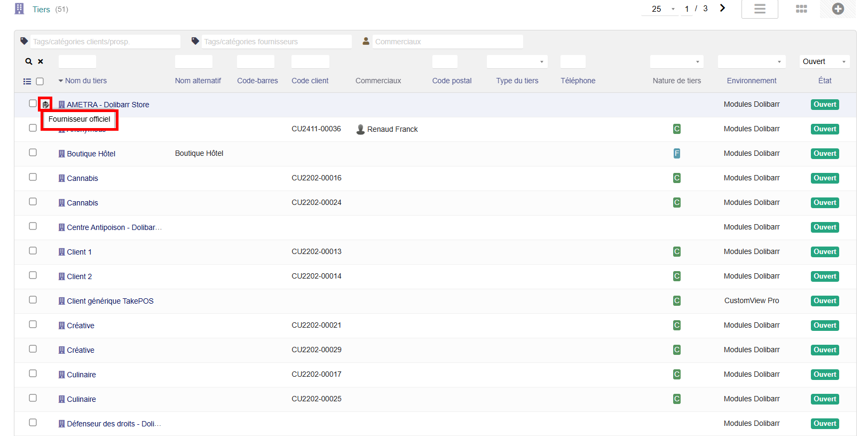Screen dimensions: 868x436
Task: Add a new tiers with plus icon
Action: coord(838,9)
